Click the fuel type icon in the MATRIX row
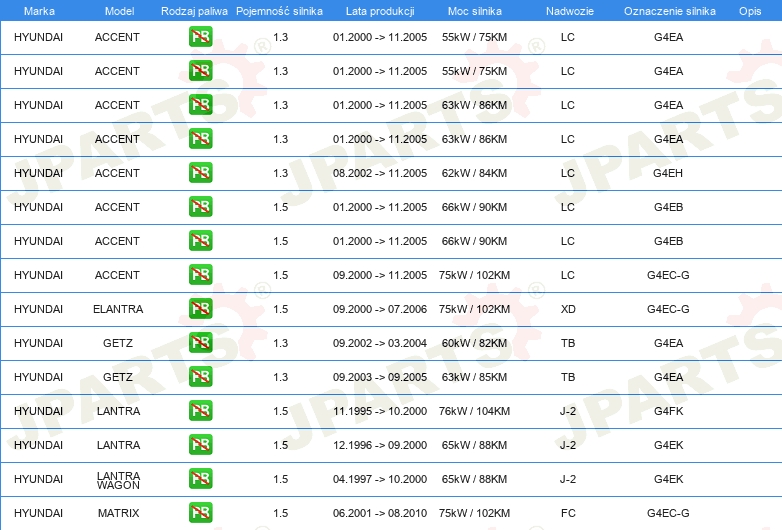 tap(200, 513)
